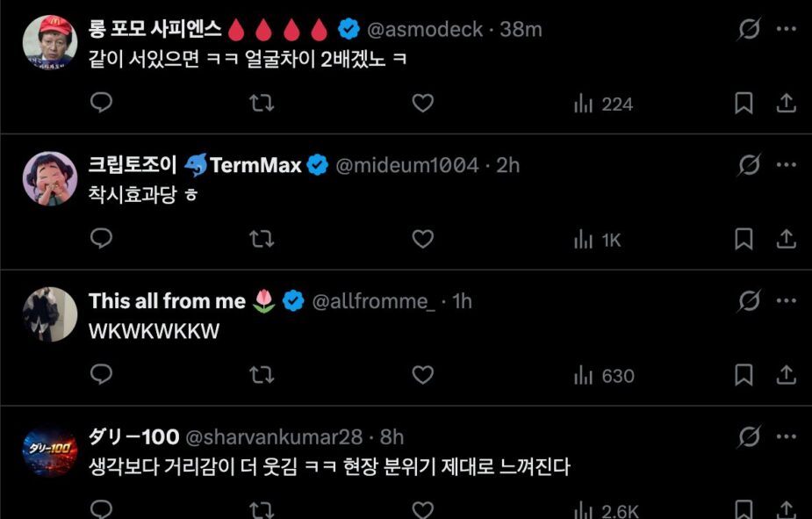812x519 pixels.
Task: Share the @allfromme_ post
Action: 787,376
